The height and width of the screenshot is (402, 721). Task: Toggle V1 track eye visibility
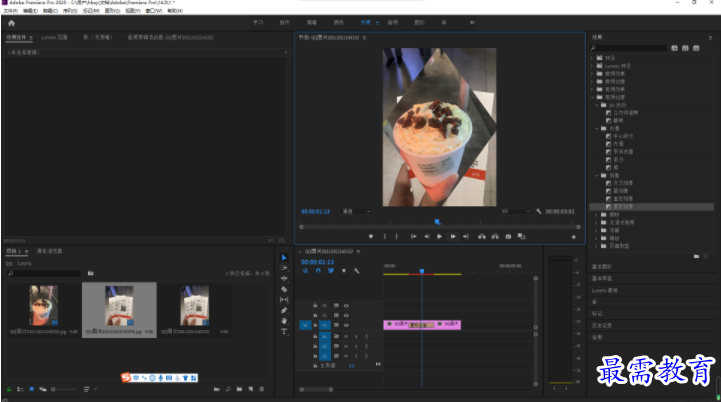click(346, 325)
